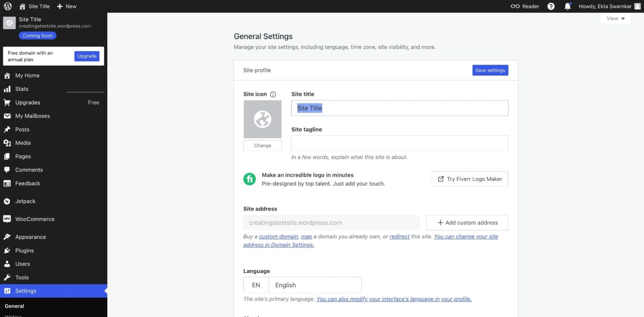The image size is (644, 317).
Task: Click the Save settings button
Action: tap(490, 71)
